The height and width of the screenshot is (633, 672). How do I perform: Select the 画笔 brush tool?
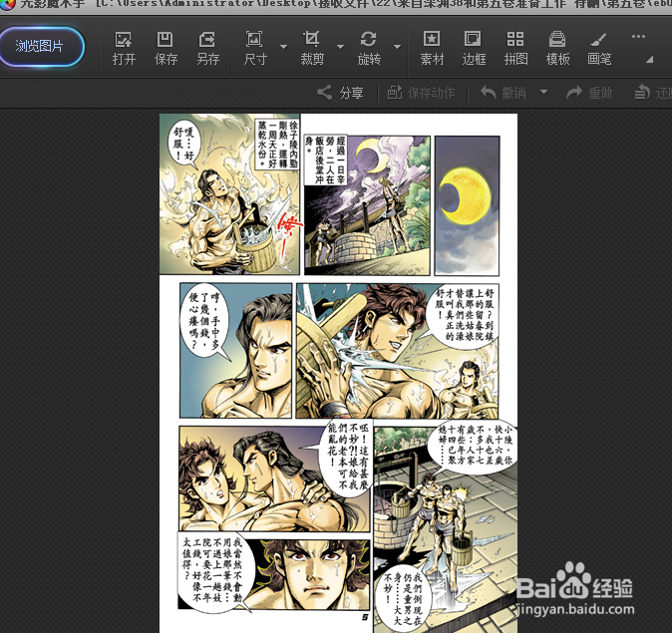599,48
